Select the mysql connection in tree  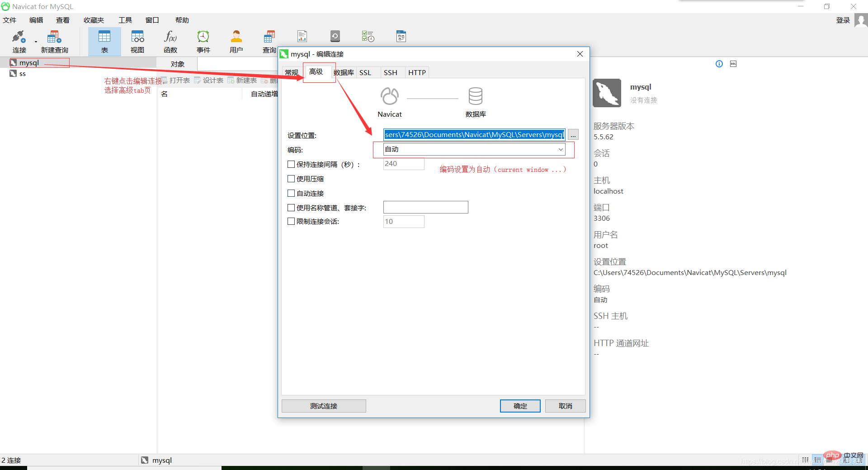click(x=29, y=63)
